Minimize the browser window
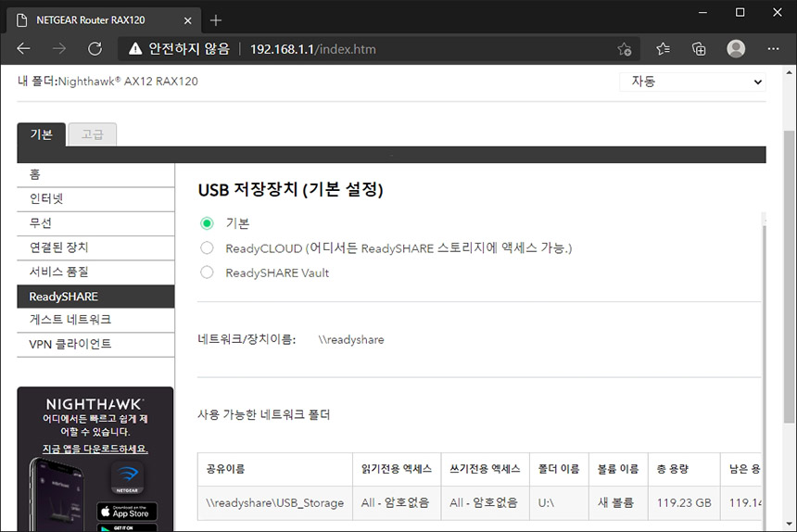Viewport: 797px width, 532px height. point(703,12)
